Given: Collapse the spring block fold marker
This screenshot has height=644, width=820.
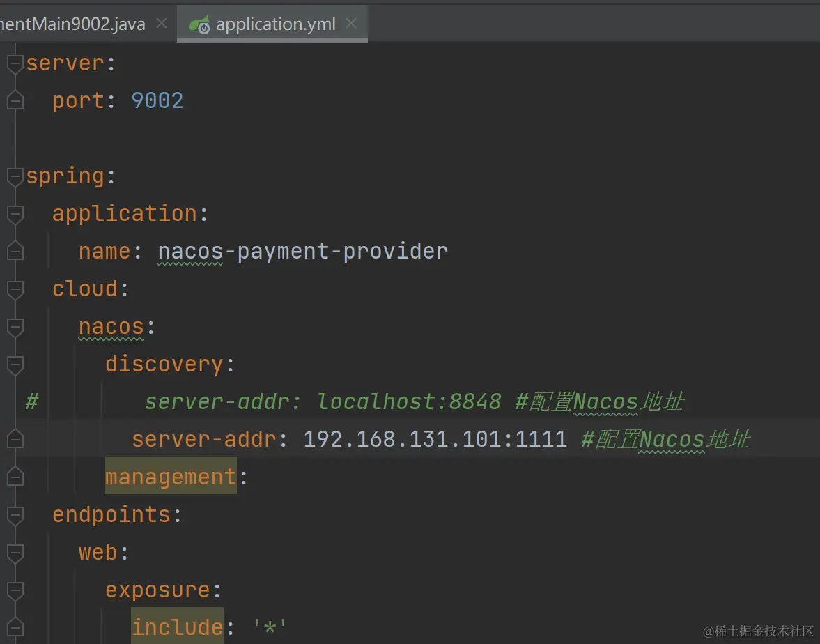Looking at the screenshot, I should (x=15, y=177).
